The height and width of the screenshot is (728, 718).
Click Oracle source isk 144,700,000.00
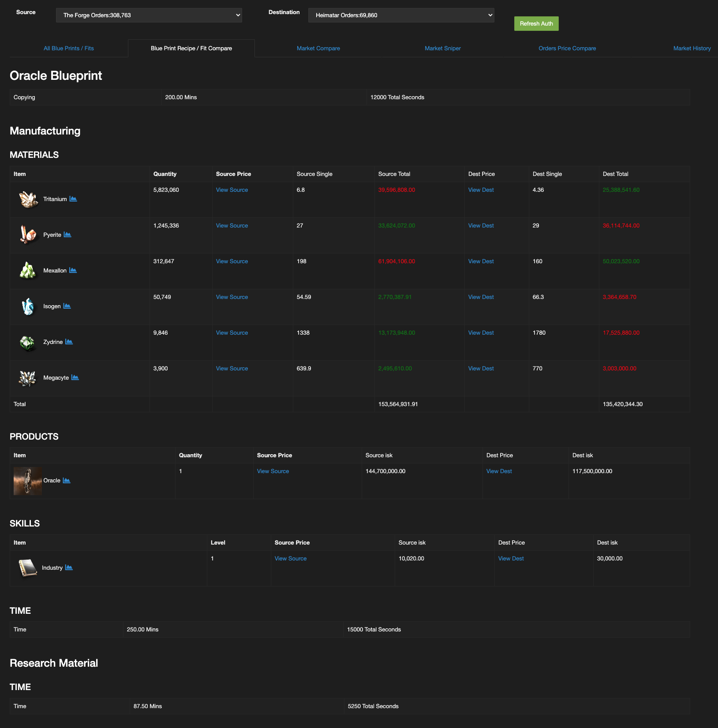385,471
